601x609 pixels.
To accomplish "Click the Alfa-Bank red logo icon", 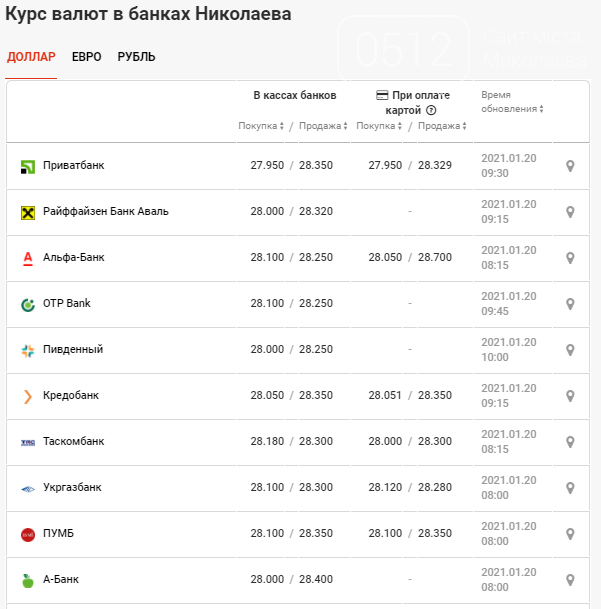I will point(28,258).
